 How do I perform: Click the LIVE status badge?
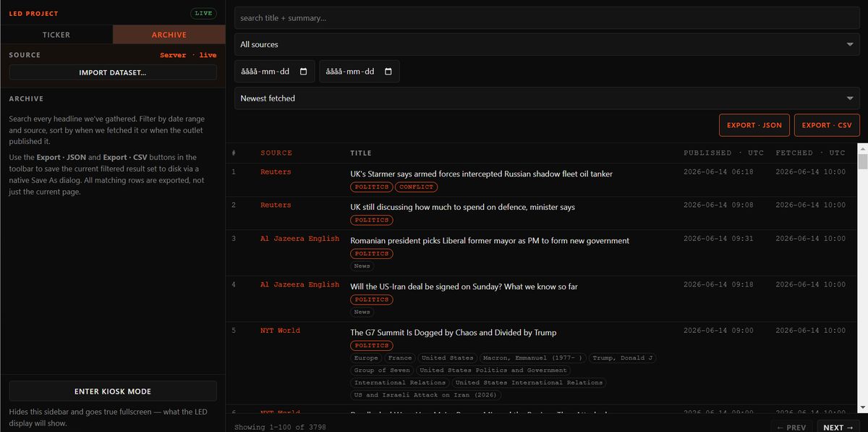click(x=203, y=14)
